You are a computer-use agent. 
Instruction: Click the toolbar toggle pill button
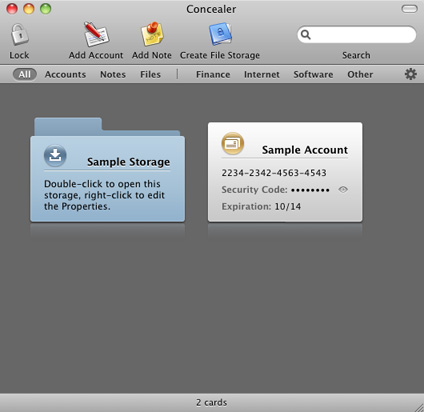click(x=409, y=9)
